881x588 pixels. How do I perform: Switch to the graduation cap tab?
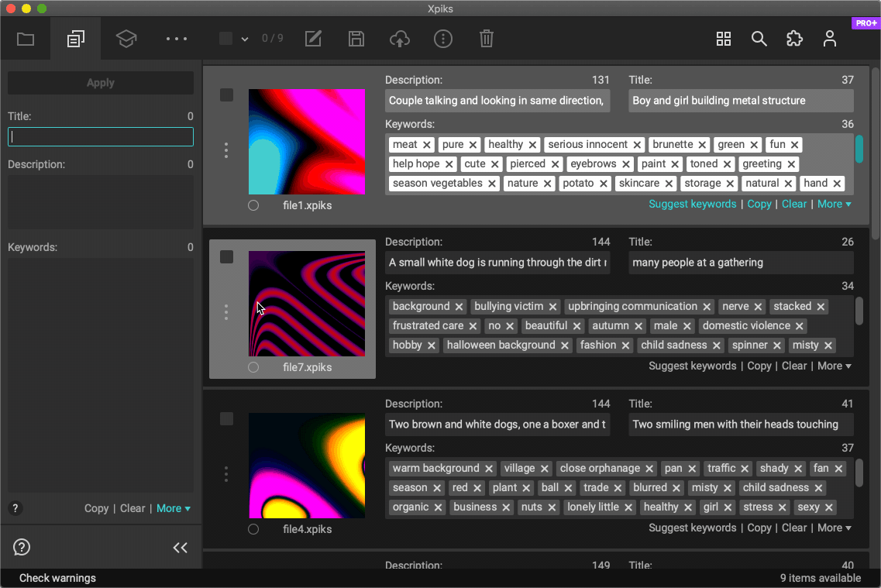tap(126, 39)
